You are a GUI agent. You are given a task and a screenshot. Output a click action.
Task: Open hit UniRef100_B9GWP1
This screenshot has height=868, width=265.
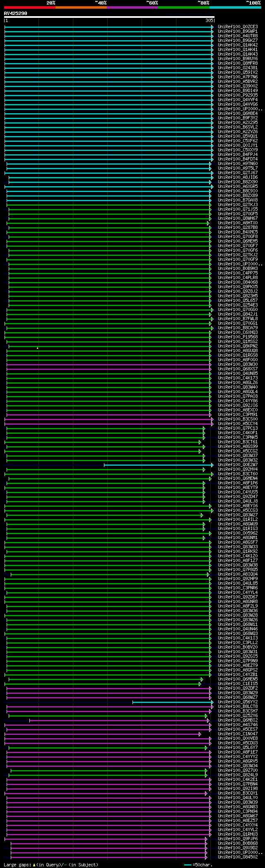click(238, 32)
